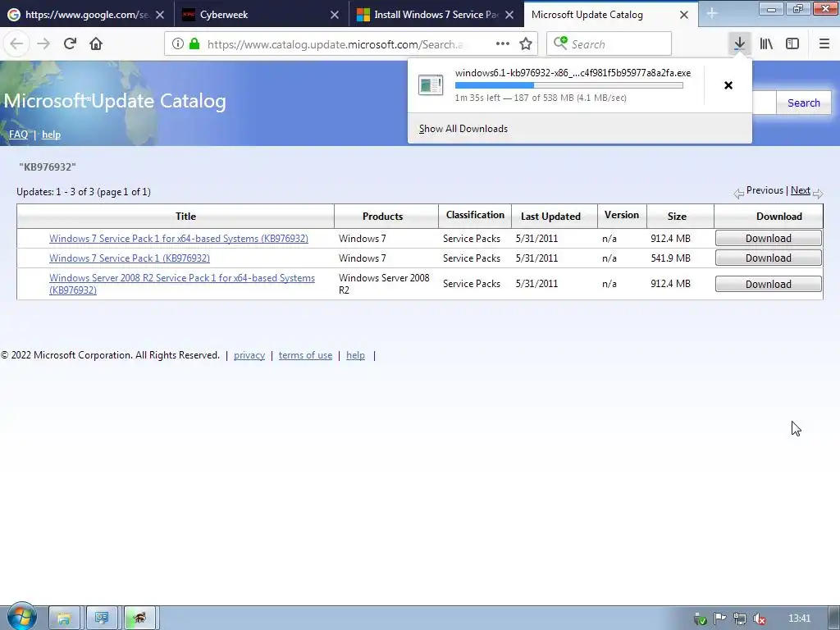Image resolution: width=840 pixels, height=630 pixels.
Task: Open the footer help link
Action: point(355,355)
